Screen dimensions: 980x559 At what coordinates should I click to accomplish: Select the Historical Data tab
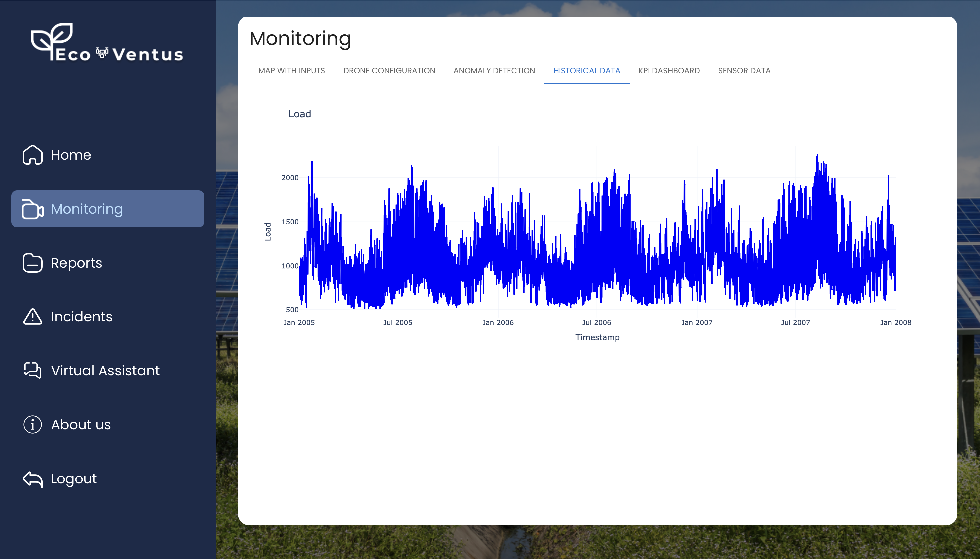(587, 71)
